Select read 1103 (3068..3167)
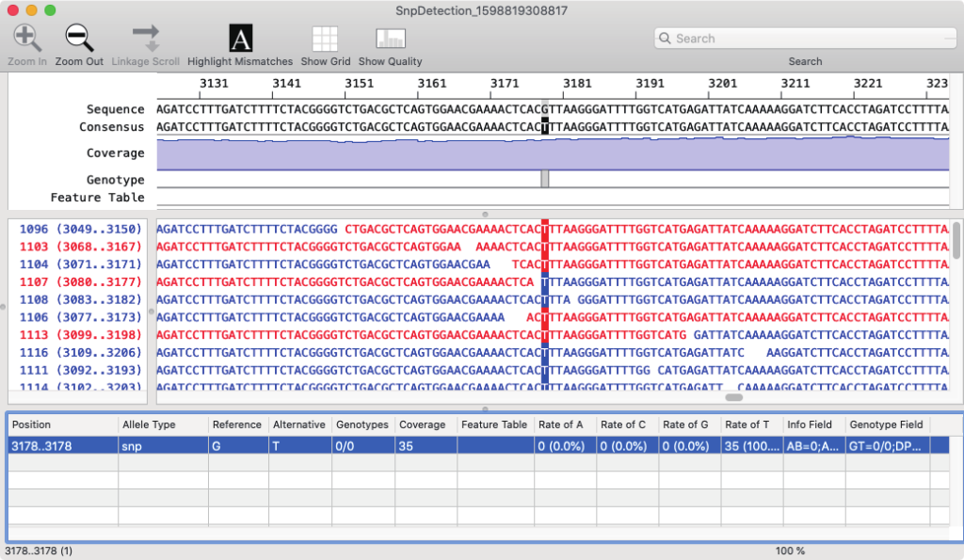Screen dimensions: 964x560 point(80,247)
